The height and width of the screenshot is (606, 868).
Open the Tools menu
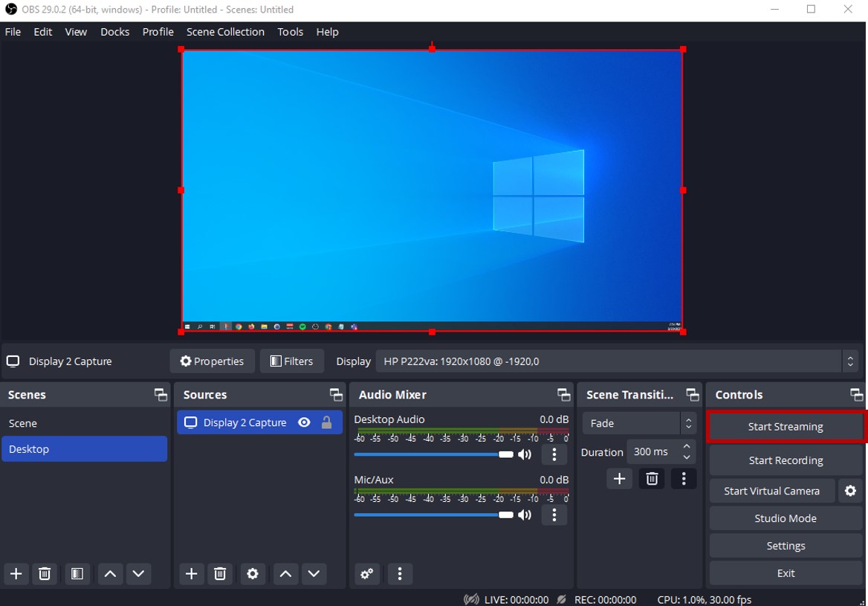pyautogui.click(x=290, y=32)
